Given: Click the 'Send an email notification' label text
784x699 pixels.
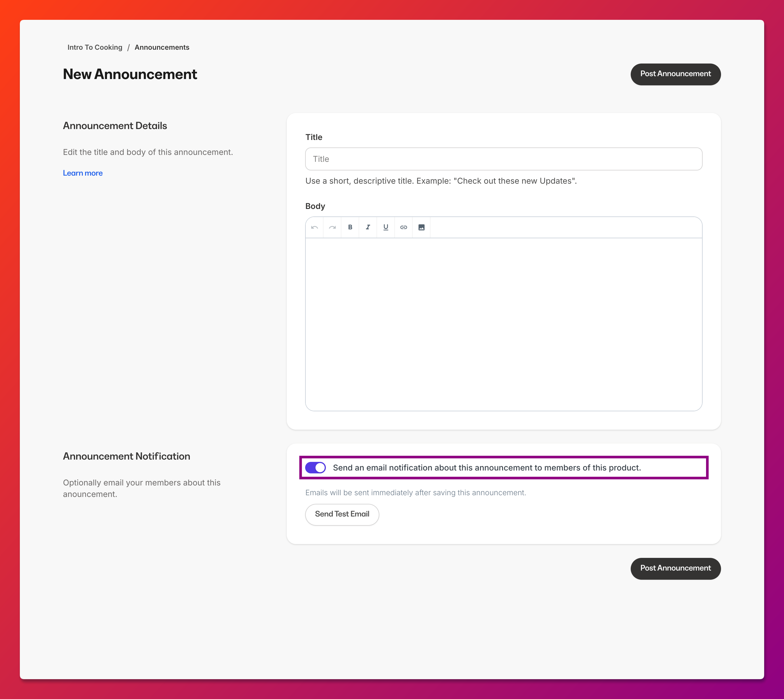Looking at the screenshot, I should coord(487,468).
